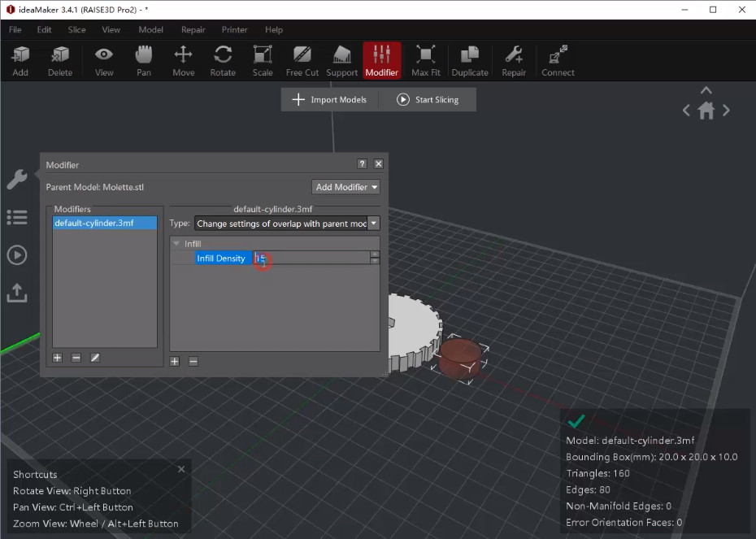Image resolution: width=756 pixels, height=539 pixels.
Task: Decrease Infill Density with the down stepper arrow
Action: pos(375,261)
